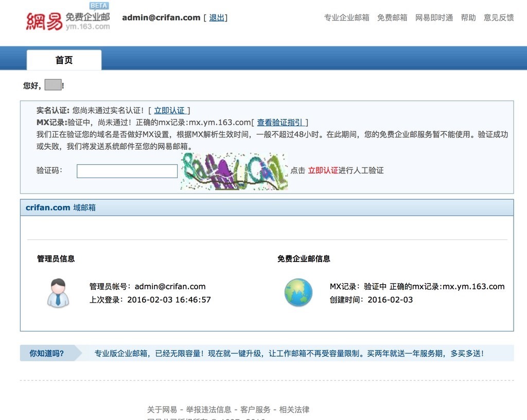Screen dimensions: 527x420
Task: Click the 专业版企业邮箱 upgrade promo text
Action: pos(289,354)
